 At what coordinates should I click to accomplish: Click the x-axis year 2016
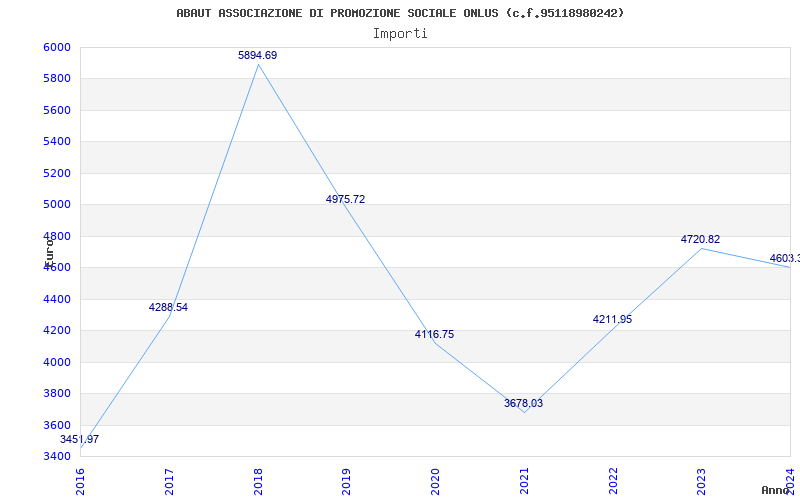point(80,482)
